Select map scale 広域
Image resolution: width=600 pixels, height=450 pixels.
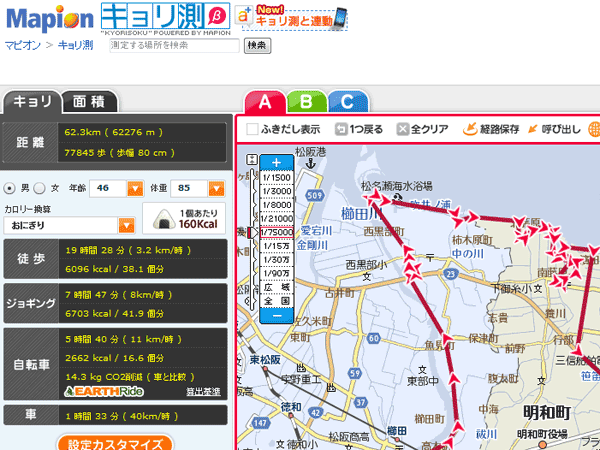[x=277, y=287]
